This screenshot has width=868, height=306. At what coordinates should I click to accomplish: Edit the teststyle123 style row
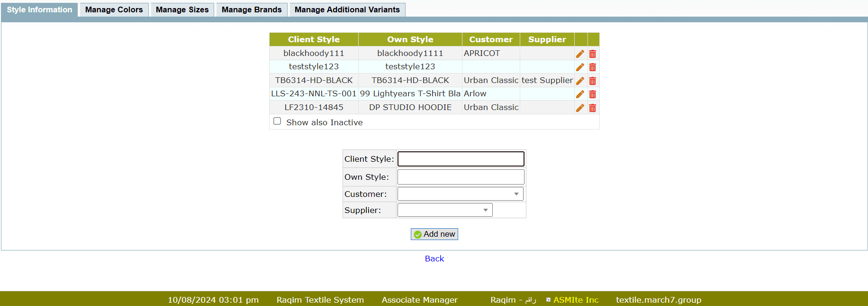point(580,67)
